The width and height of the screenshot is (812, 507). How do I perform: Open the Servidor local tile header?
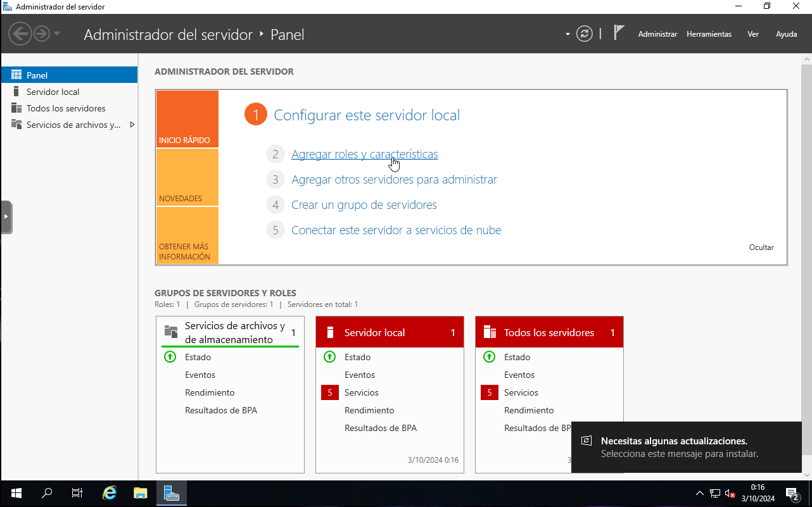click(390, 332)
